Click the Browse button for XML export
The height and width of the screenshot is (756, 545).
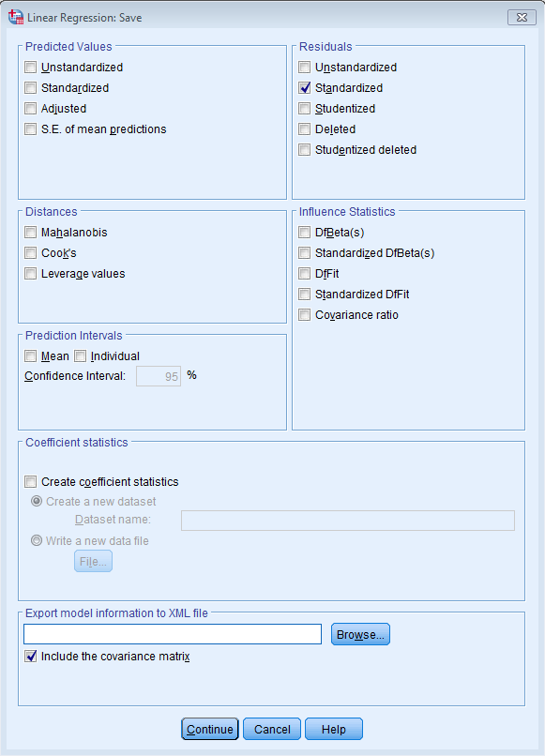pyautogui.click(x=361, y=634)
